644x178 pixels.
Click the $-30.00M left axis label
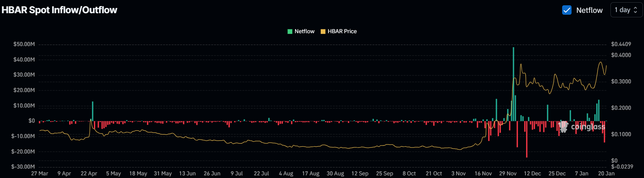23,167
